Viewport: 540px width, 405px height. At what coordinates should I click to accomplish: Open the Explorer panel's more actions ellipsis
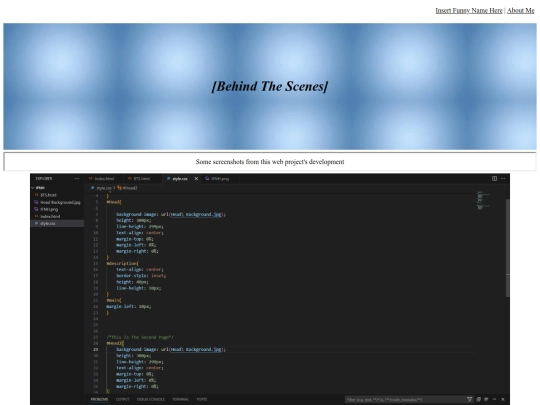pyautogui.click(x=77, y=178)
